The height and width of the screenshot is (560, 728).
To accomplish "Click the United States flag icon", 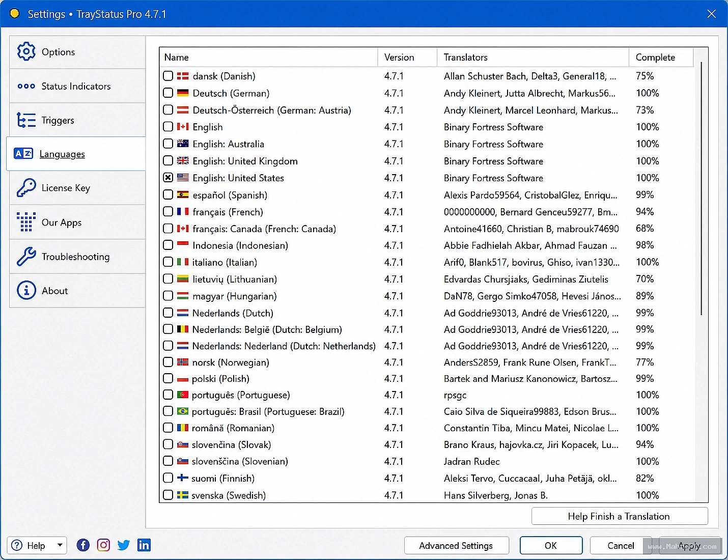I will (183, 178).
